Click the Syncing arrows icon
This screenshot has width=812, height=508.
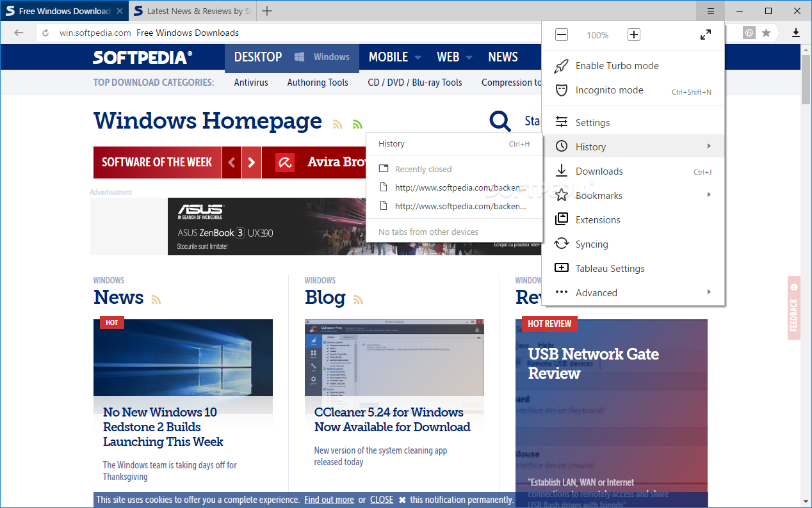[562, 244]
